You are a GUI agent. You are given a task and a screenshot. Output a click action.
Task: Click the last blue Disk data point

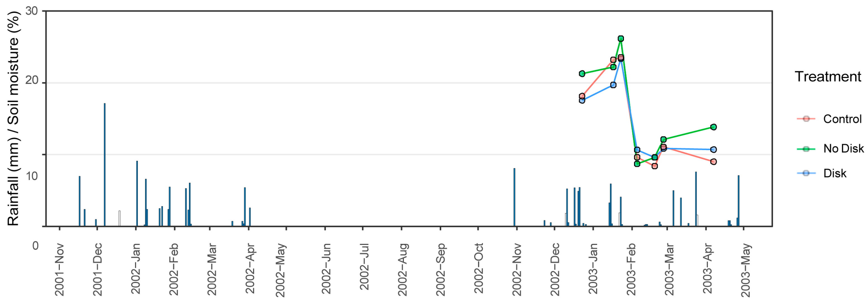[713, 150]
